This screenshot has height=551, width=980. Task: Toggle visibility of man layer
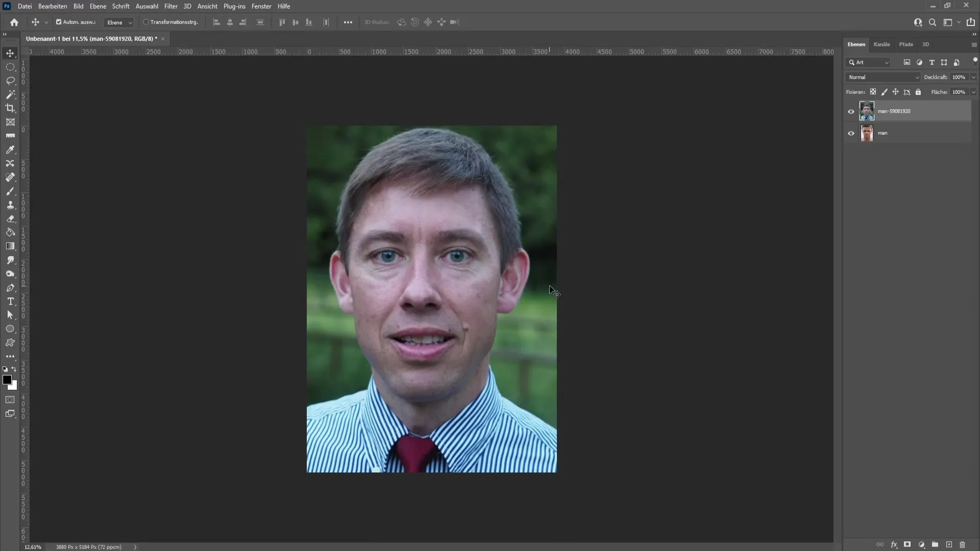851,133
